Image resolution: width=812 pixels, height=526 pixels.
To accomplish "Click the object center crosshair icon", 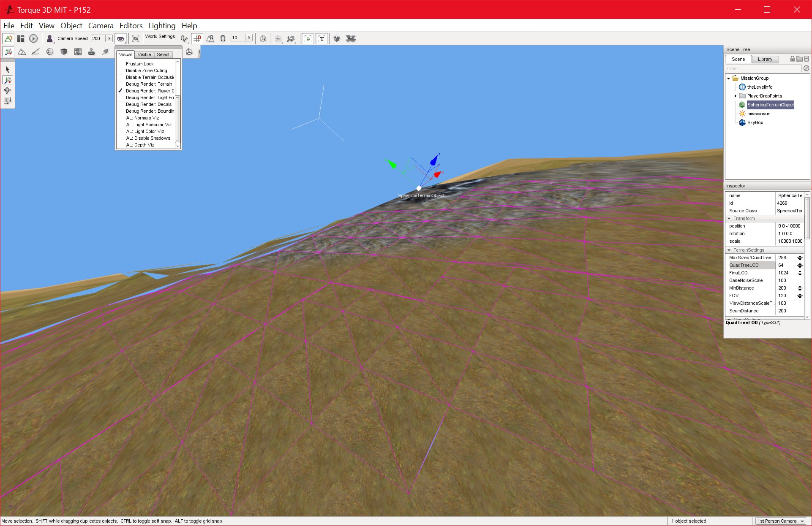I will coord(278,38).
